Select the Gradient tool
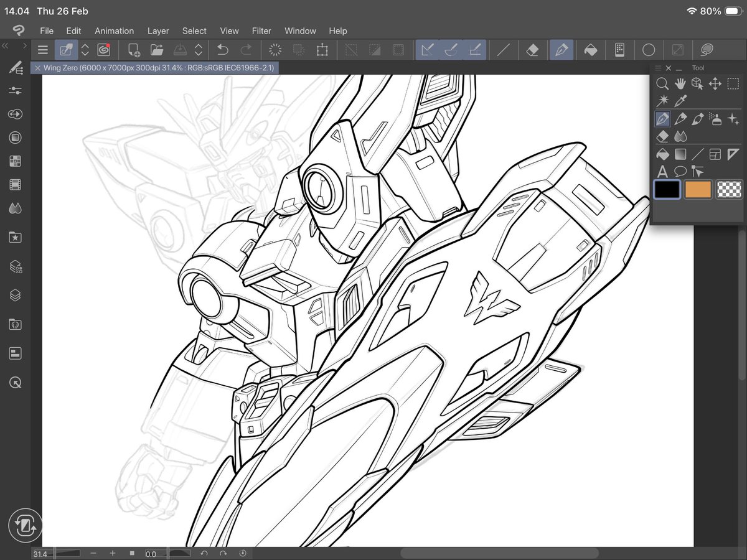 (x=680, y=154)
